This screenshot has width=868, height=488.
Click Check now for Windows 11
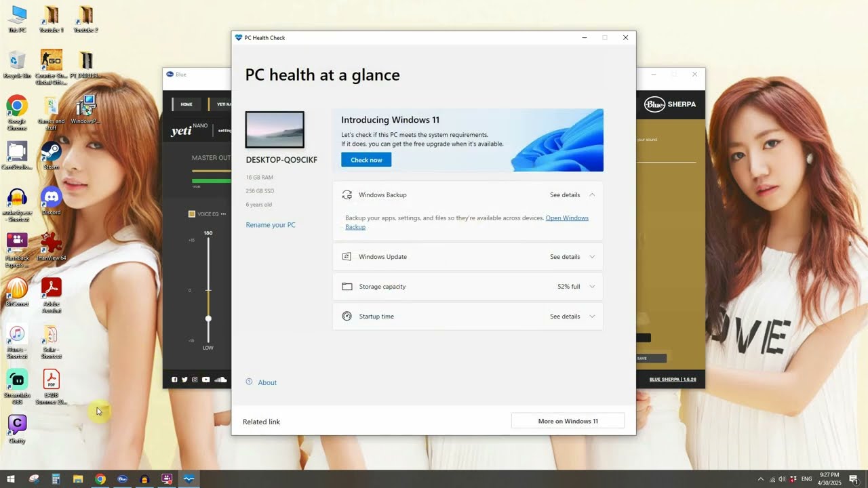[x=366, y=160]
